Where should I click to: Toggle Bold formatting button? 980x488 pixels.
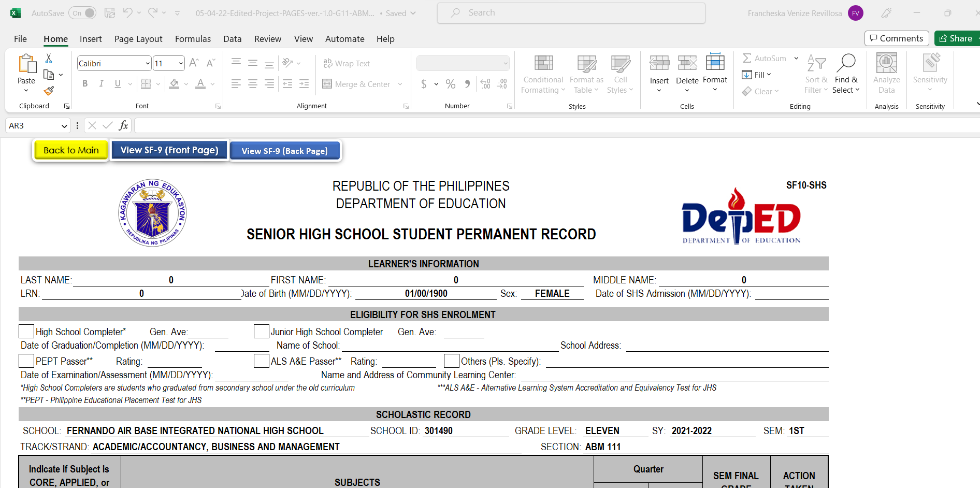tap(85, 84)
